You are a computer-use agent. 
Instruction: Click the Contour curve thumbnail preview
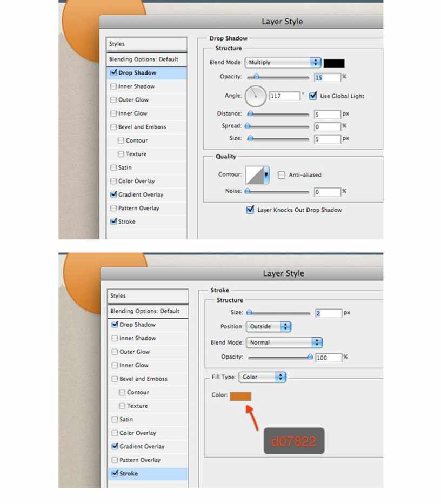(255, 175)
